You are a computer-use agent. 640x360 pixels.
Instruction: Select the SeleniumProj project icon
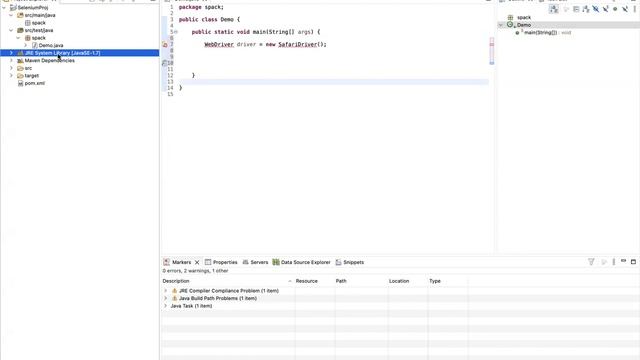point(13,7)
